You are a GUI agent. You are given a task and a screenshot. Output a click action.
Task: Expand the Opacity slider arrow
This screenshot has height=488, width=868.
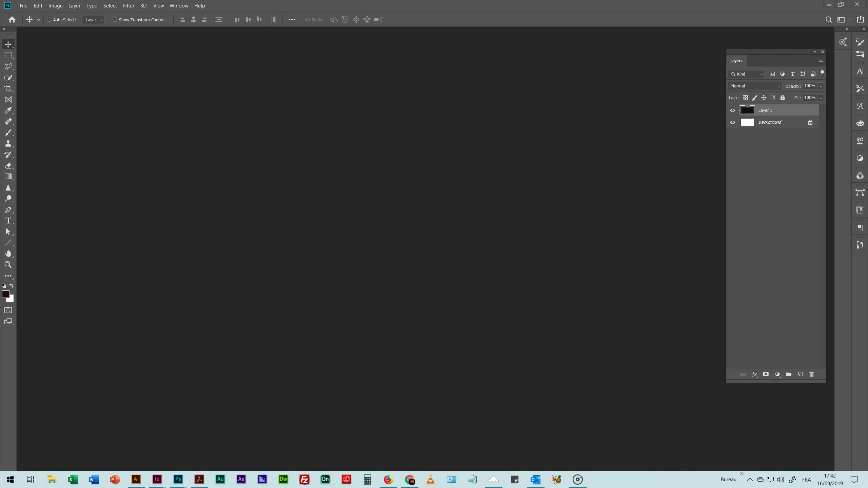[x=821, y=86]
